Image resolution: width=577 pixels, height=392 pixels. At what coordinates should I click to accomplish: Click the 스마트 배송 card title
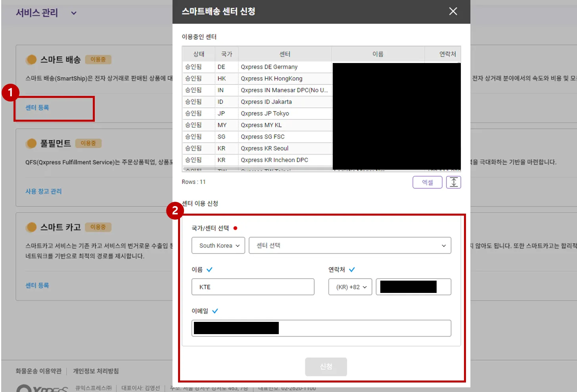[x=60, y=60]
